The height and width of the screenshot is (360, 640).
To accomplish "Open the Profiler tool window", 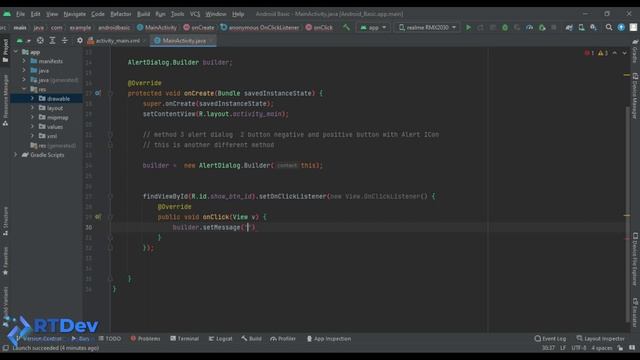I will 283,339.
